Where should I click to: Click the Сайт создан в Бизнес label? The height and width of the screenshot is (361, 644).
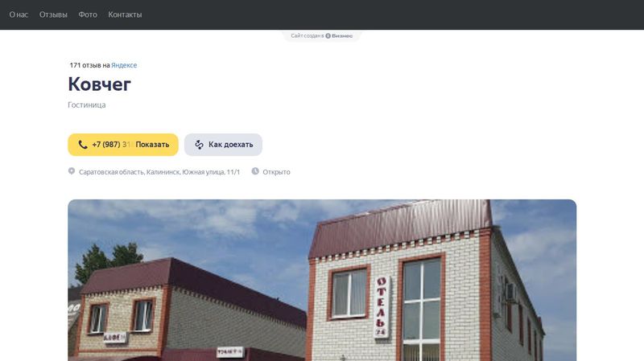point(321,35)
